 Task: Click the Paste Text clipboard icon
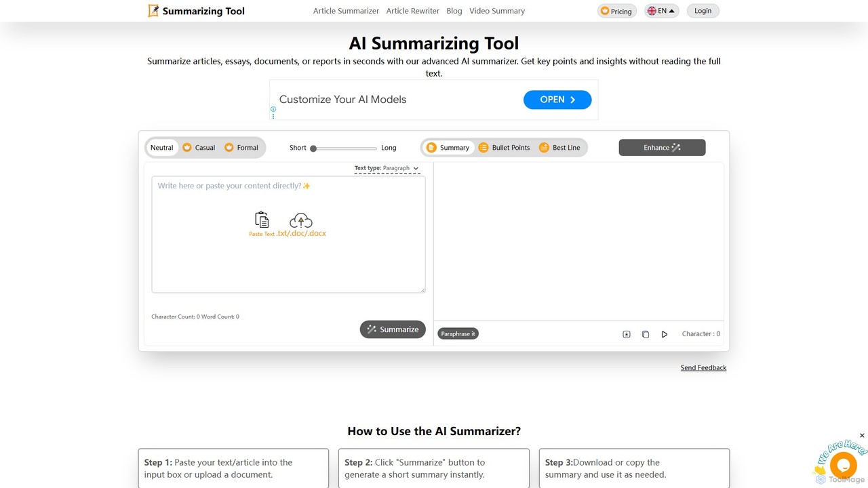point(262,220)
